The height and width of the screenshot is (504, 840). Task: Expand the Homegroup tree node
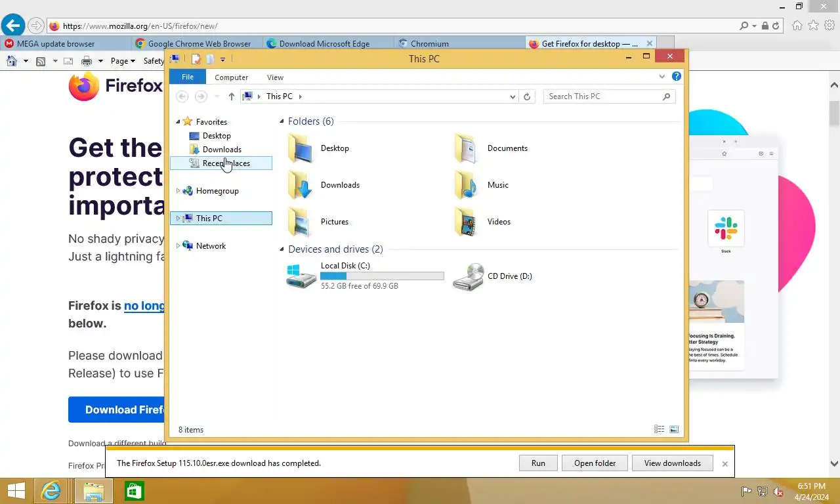[x=178, y=191]
